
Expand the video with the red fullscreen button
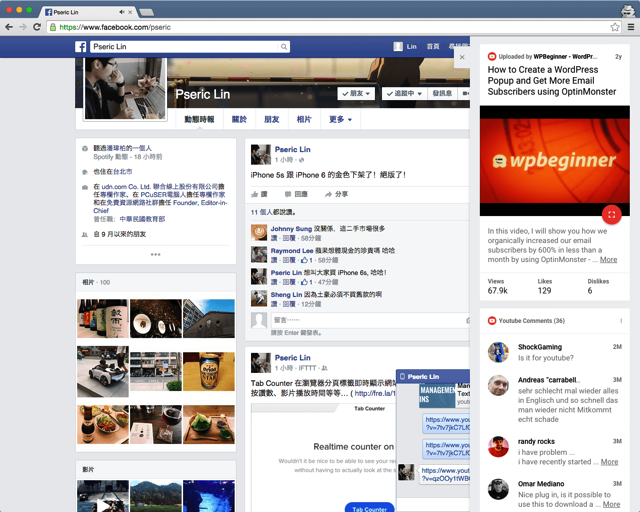(x=611, y=215)
